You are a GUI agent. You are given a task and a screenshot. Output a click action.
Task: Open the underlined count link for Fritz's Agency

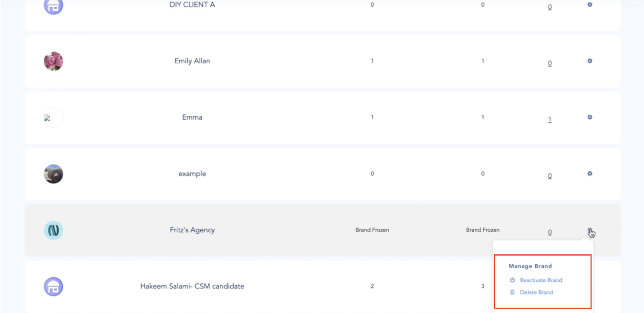[549, 232]
